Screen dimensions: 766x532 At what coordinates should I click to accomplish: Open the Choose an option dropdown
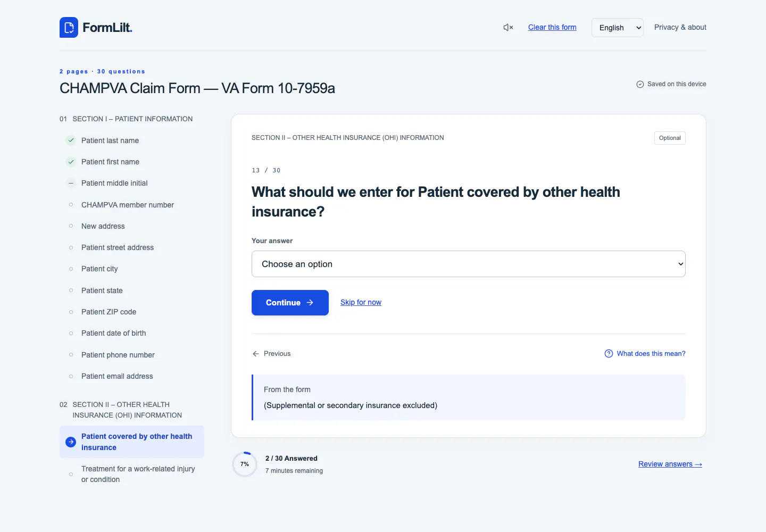469,264
